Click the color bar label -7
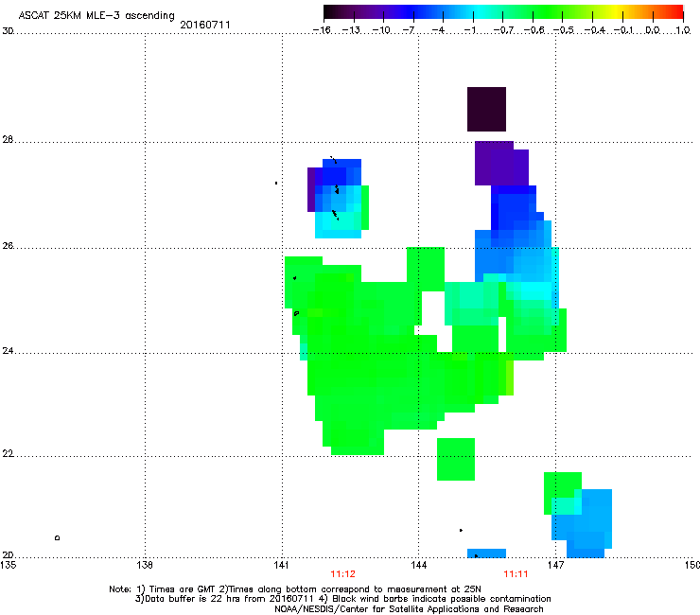Image resolution: width=700 pixels, height=615 pixels. (409, 30)
